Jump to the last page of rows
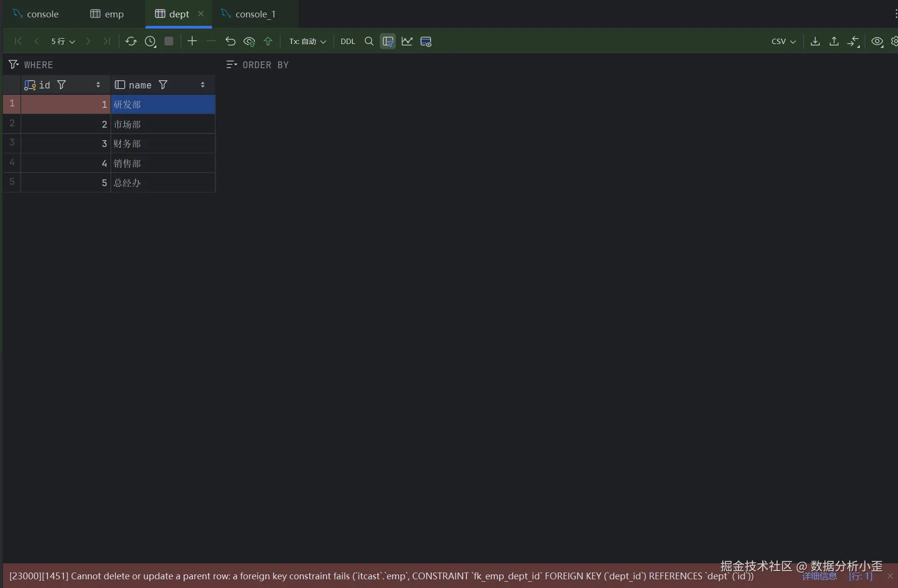This screenshot has width=898, height=588. pyautogui.click(x=107, y=42)
